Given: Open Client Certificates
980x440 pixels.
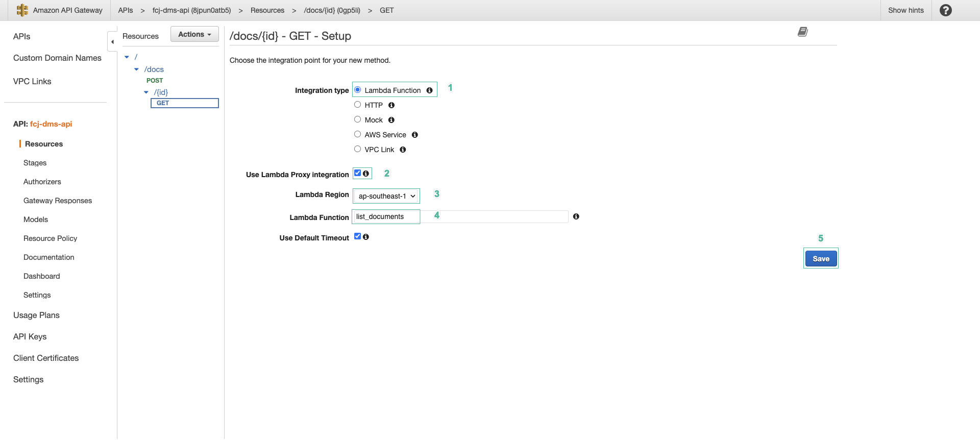Looking at the screenshot, I should pyautogui.click(x=46, y=358).
